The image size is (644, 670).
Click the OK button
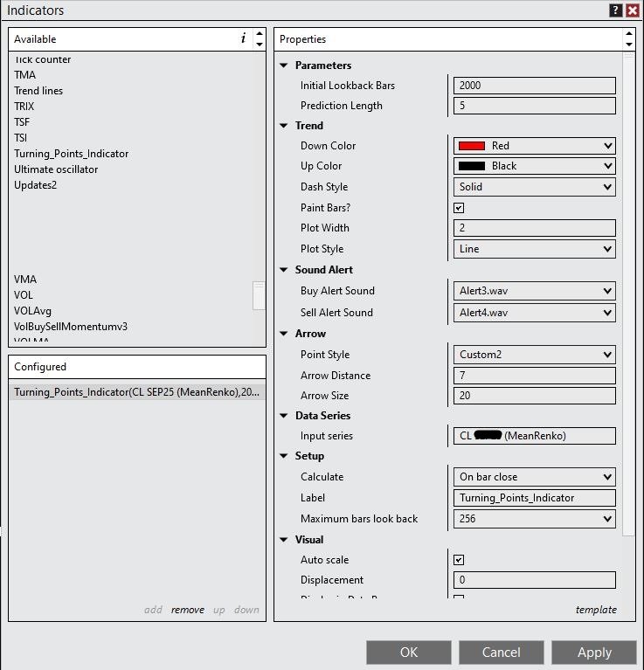(x=408, y=653)
